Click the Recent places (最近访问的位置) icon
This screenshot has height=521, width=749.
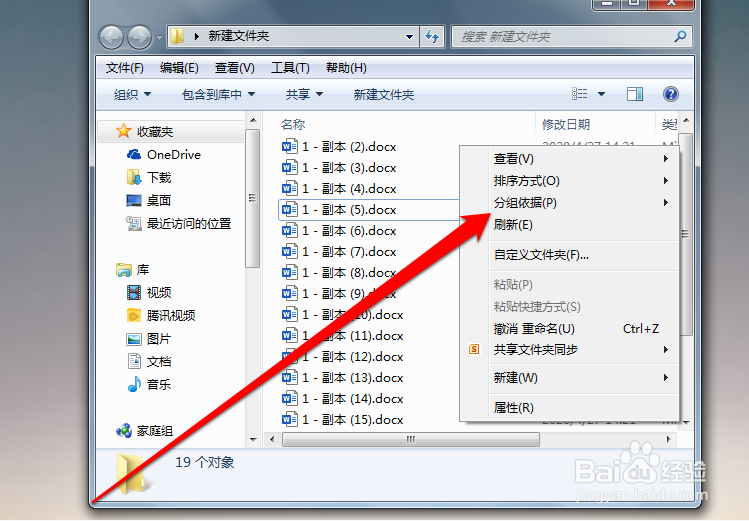click(x=134, y=223)
